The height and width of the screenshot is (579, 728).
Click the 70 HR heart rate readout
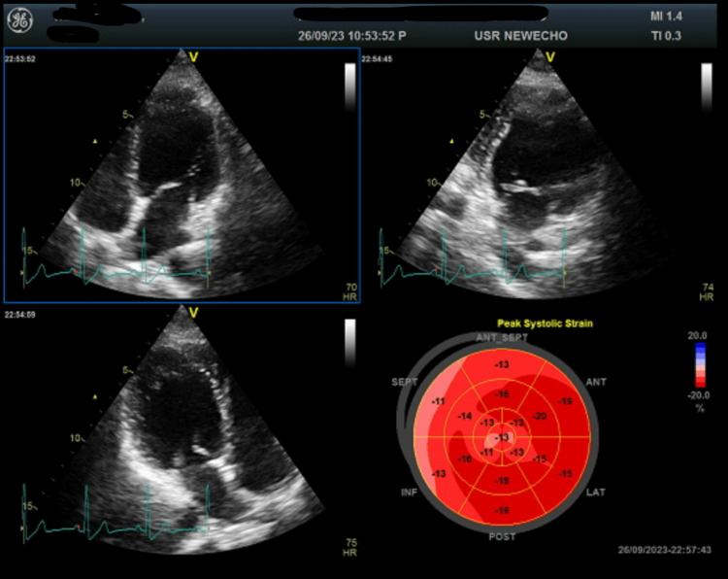pos(350,292)
